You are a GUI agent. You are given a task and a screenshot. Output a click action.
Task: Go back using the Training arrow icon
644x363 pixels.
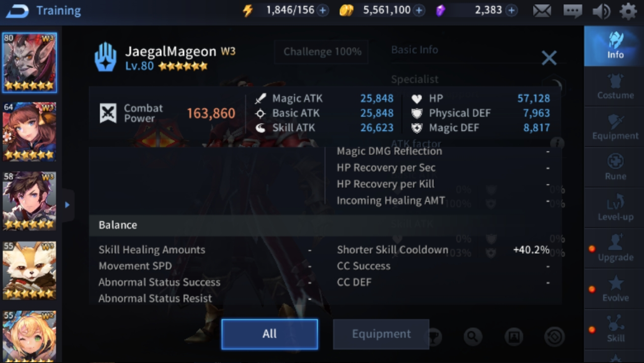pos(17,11)
